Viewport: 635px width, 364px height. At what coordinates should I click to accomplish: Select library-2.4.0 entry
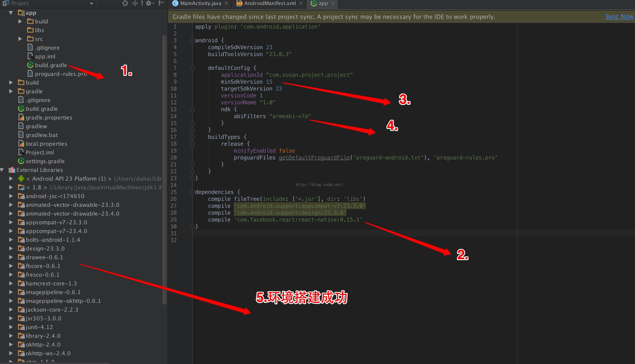pos(43,336)
